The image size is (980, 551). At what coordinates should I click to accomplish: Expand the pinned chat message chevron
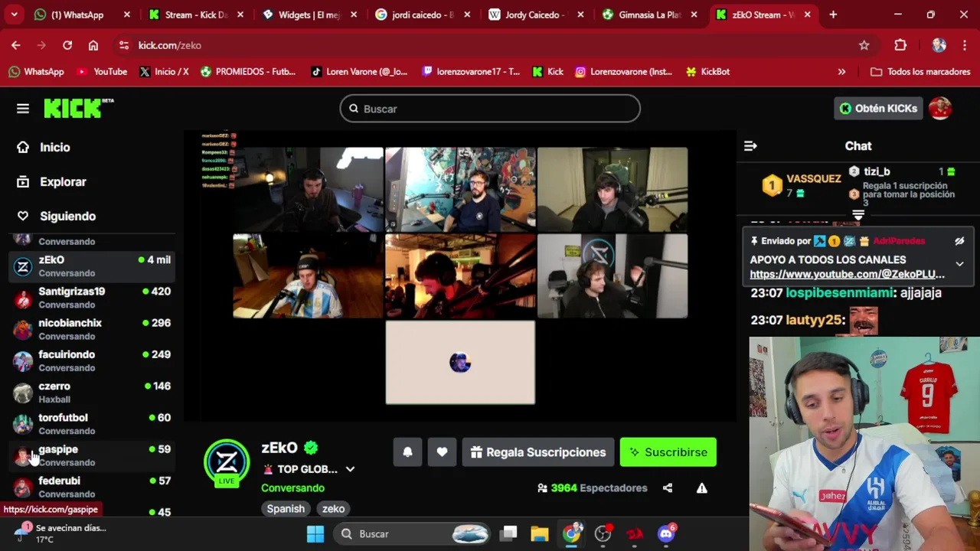tap(959, 264)
